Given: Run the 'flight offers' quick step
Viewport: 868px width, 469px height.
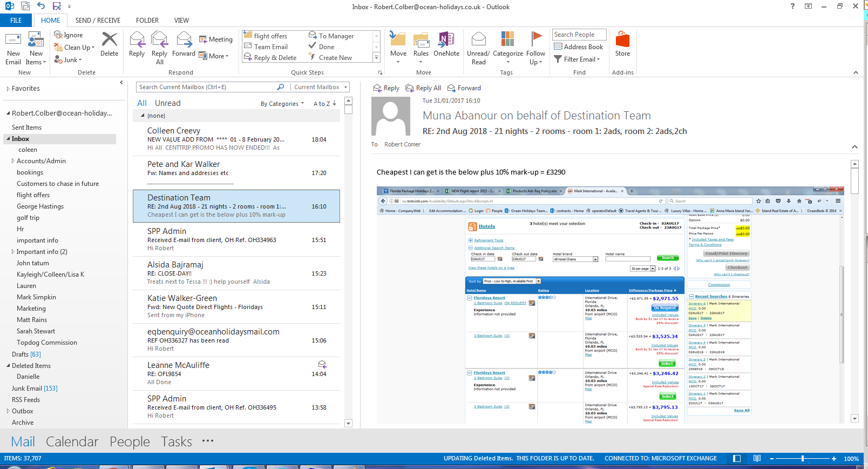Looking at the screenshot, I should [266, 36].
